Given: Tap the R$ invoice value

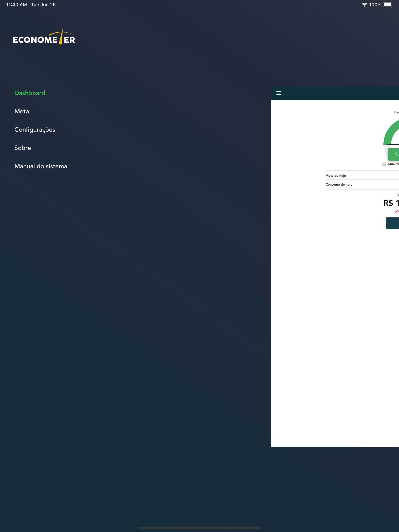Looking at the screenshot, I should (391, 203).
